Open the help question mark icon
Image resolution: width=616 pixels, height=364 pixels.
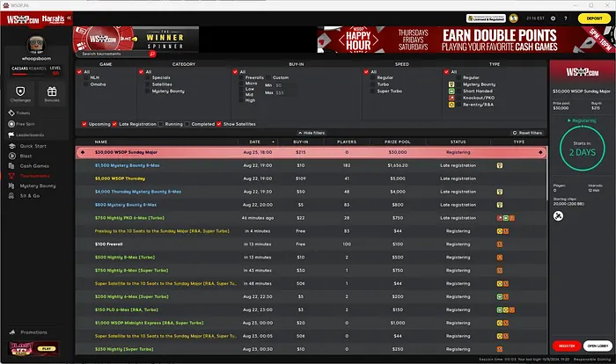[x=566, y=18]
